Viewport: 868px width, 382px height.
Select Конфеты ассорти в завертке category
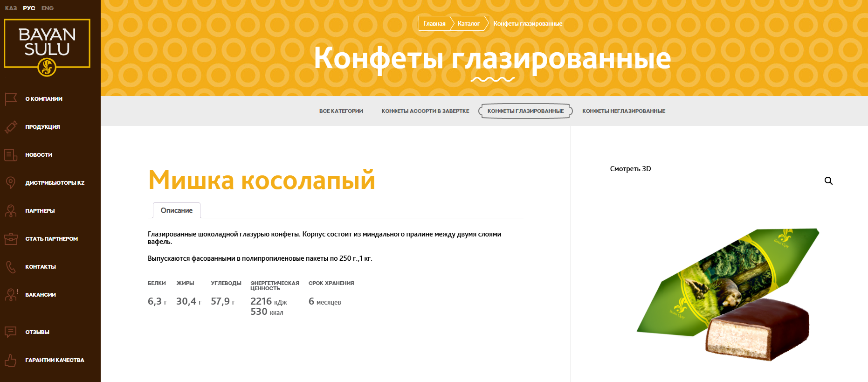point(425,111)
